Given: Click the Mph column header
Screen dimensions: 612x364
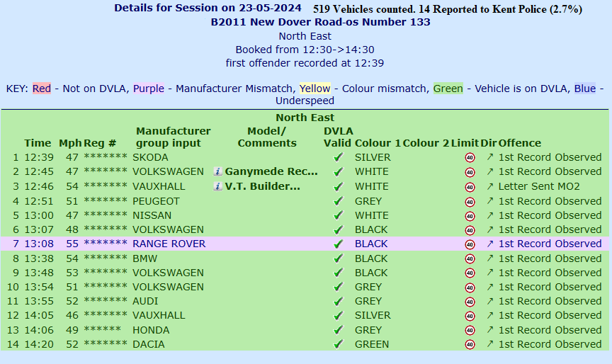Looking at the screenshot, I should click(70, 143).
